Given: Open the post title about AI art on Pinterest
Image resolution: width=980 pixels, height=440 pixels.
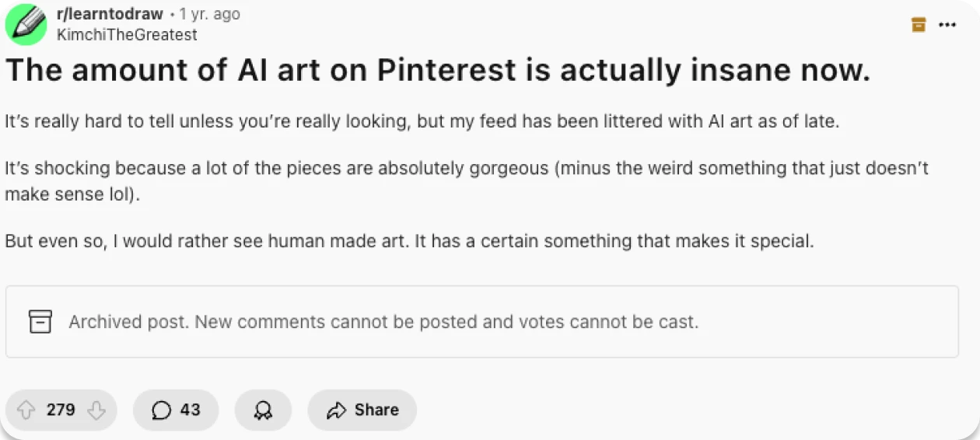Looking at the screenshot, I should click(x=437, y=71).
